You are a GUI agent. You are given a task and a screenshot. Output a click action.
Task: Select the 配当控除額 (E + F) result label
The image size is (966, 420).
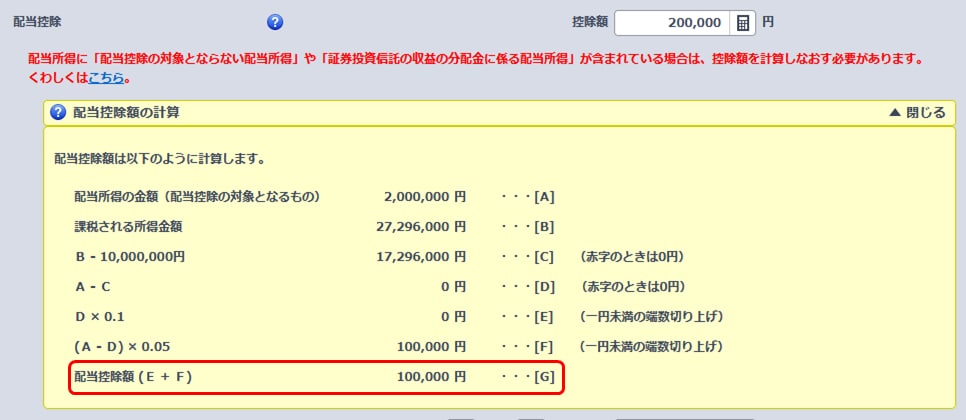[x=133, y=377]
